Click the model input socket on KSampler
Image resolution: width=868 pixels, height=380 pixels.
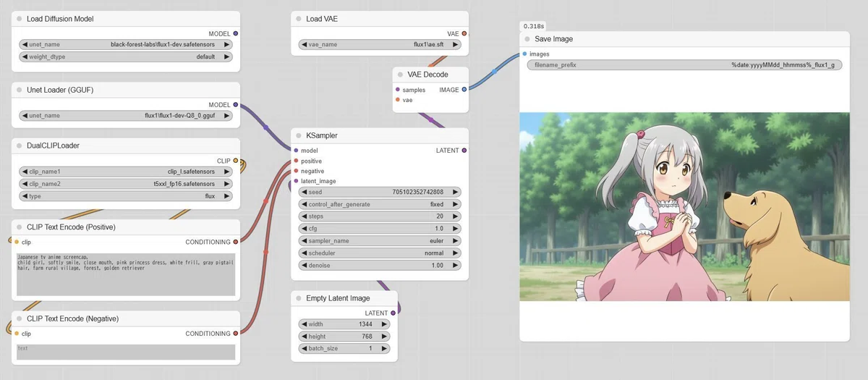(x=296, y=151)
